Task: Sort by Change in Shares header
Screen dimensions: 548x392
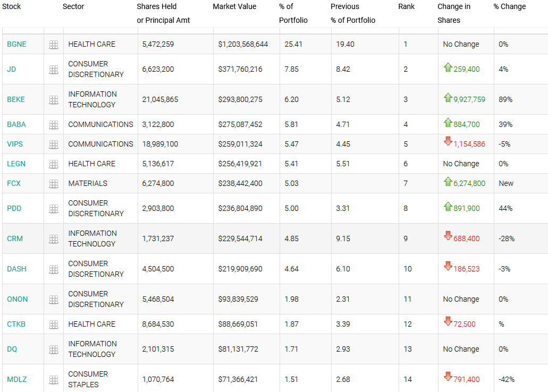Action: (x=454, y=13)
